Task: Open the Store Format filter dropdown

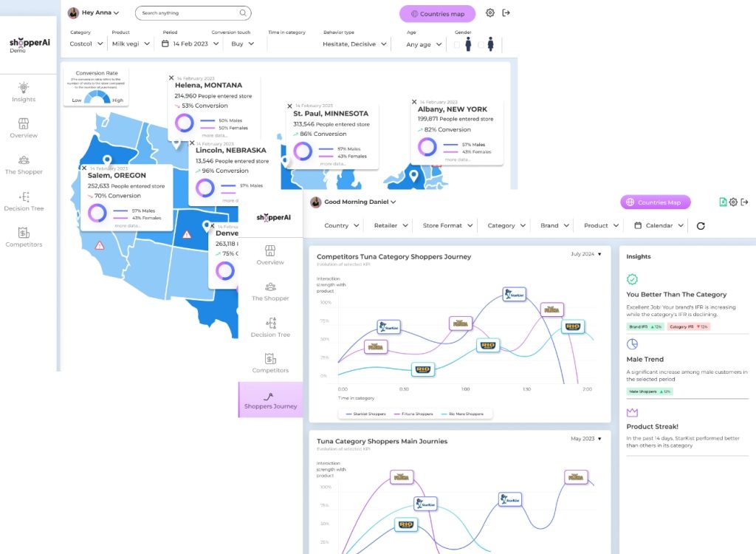Action: [x=447, y=225]
